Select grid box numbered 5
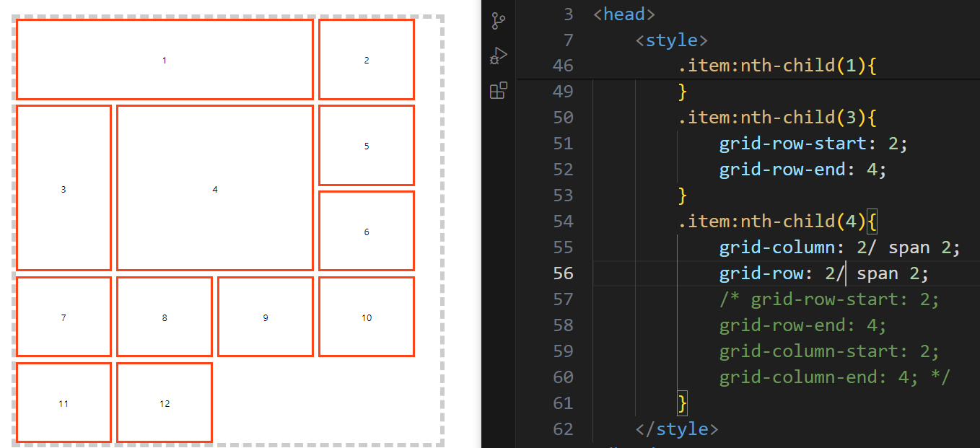This screenshot has height=448, width=980. point(367,146)
